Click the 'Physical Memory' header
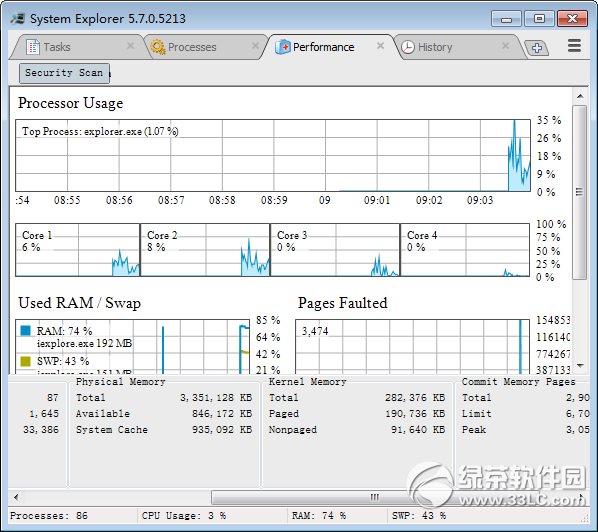This screenshot has height=532, width=598. click(121, 382)
